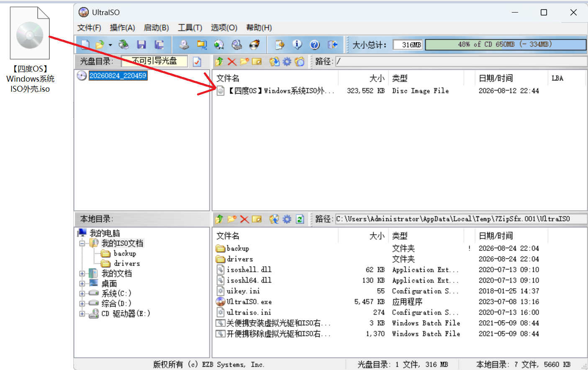This screenshot has height=370, width=588.
Task: Select 我的电脑 in local tree
Action: click(x=105, y=233)
